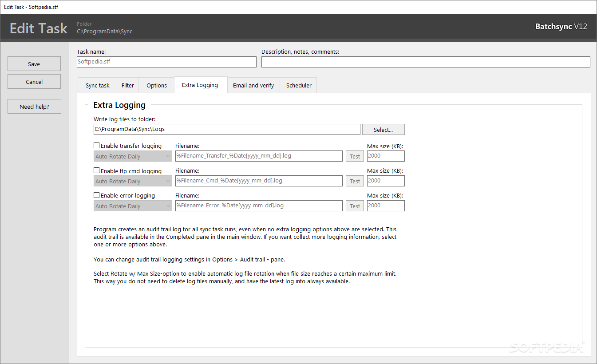Go to the Scheduler tab
This screenshot has height=364, width=597.
(299, 85)
